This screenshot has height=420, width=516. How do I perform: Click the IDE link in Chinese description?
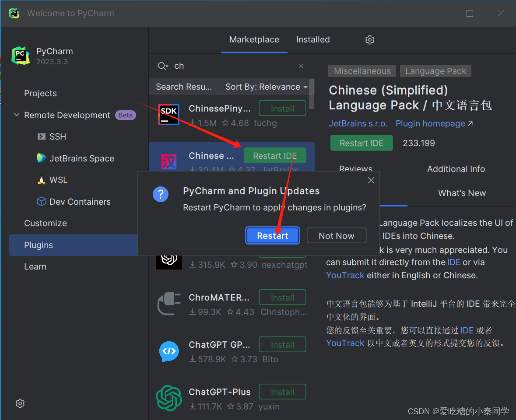click(467, 330)
